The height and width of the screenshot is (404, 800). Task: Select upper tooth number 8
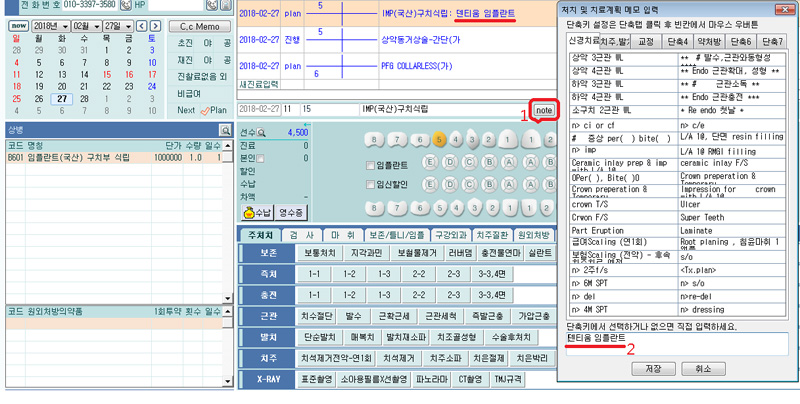point(375,139)
